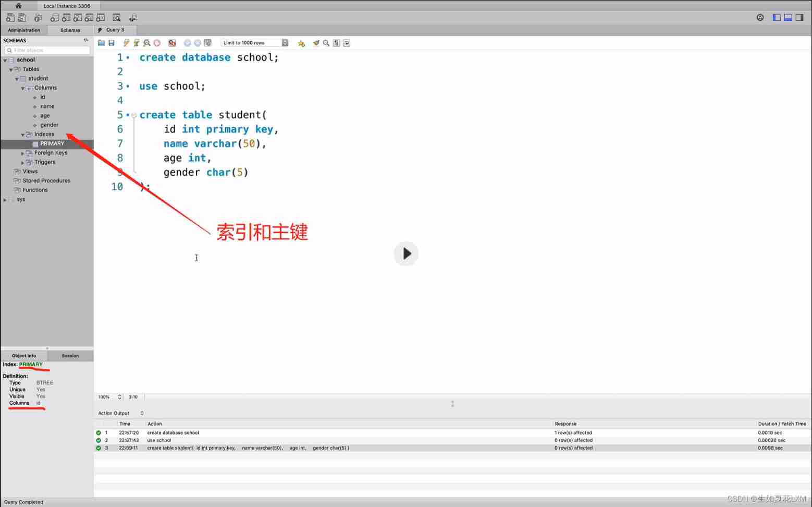Execute the statement under the cursor
This screenshot has height=507, width=812.
pos(137,43)
